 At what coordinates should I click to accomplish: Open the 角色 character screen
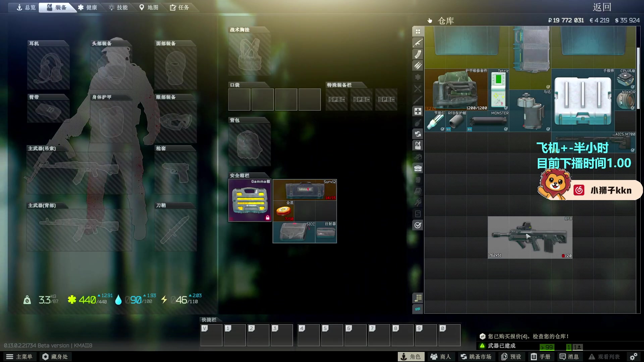[x=411, y=357]
